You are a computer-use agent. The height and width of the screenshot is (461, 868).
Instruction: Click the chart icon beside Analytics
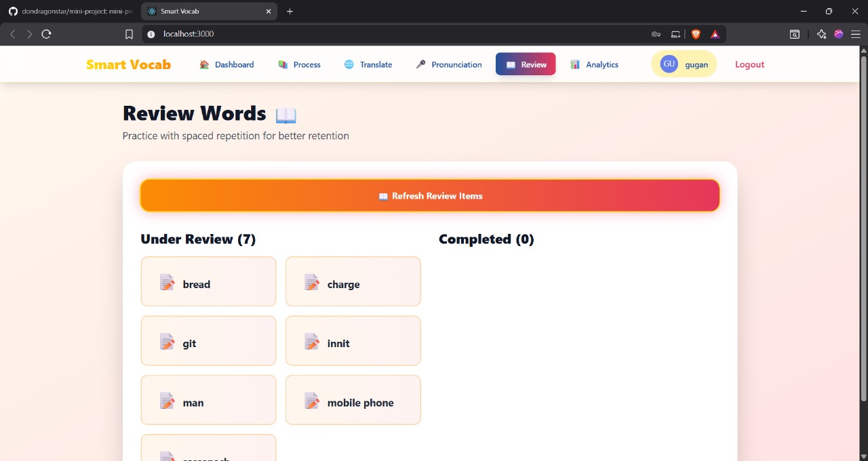[x=575, y=64]
